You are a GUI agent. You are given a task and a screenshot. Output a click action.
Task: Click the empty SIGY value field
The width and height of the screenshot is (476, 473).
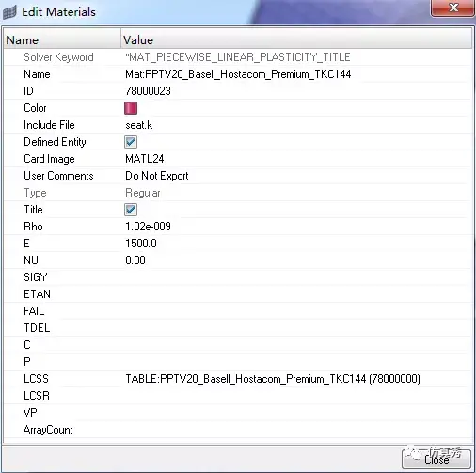click(x=296, y=277)
